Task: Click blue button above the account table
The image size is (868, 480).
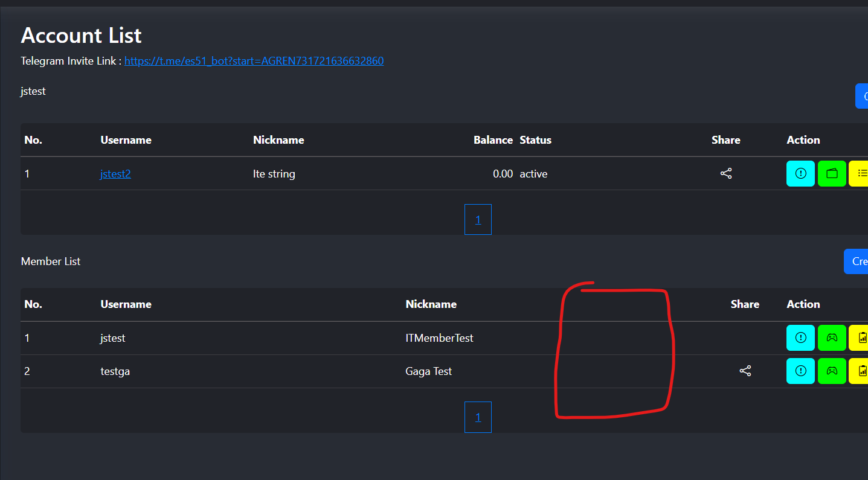Action: 862,97
